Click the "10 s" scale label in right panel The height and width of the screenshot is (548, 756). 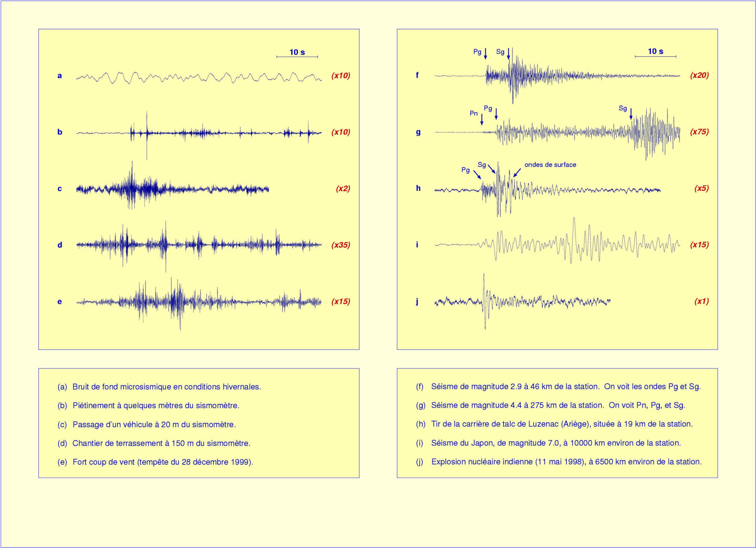point(655,51)
